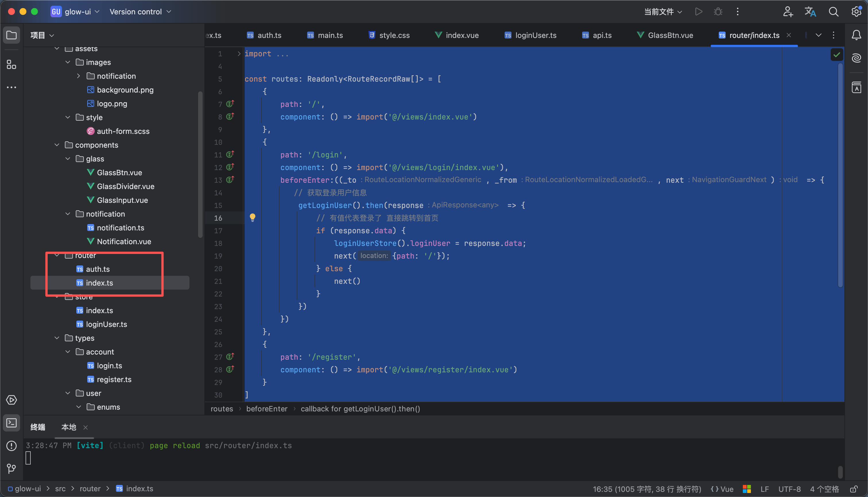Click the Search everywhere magnifier
Screen dimensions: 868x497
pyautogui.click(x=834, y=11)
